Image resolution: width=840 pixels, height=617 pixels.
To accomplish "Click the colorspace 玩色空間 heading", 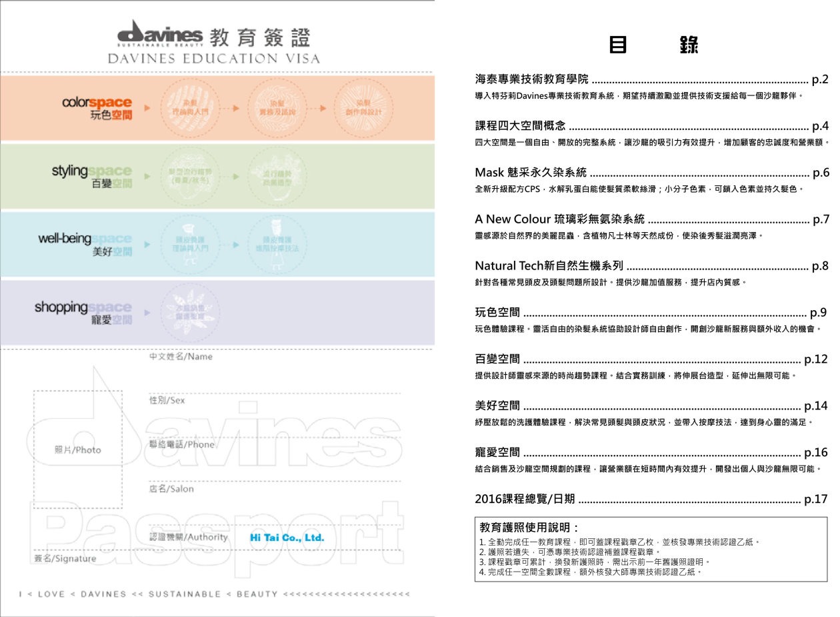I will point(97,109).
